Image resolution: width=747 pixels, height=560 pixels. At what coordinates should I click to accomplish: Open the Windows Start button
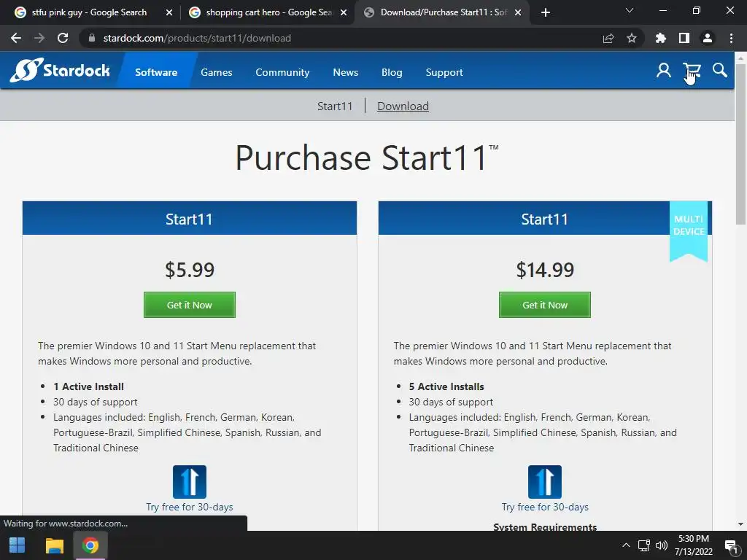tap(18, 545)
